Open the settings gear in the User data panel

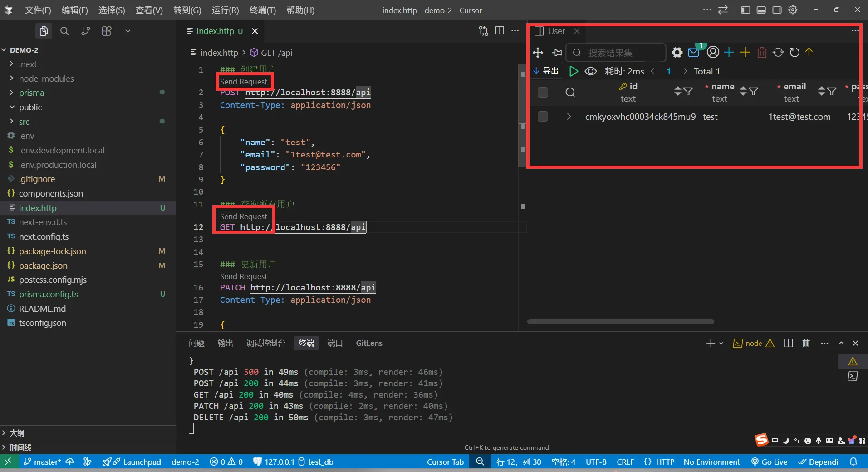click(x=677, y=53)
